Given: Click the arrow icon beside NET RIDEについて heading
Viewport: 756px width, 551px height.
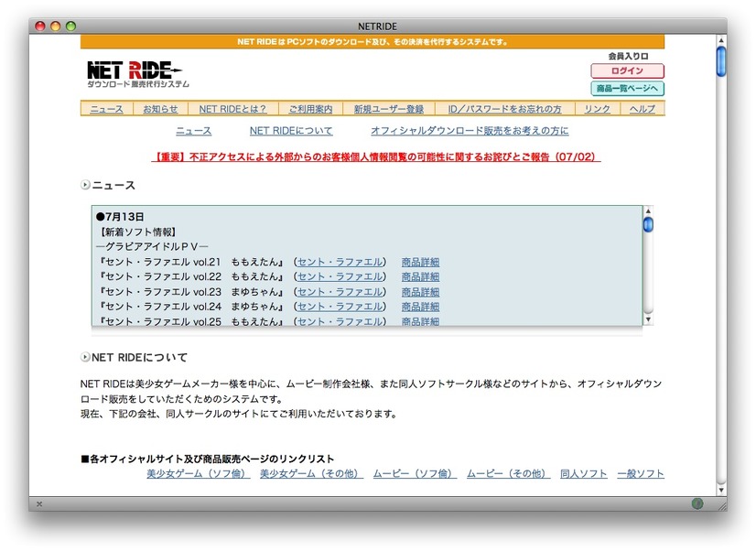Looking at the screenshot, I should pyautogui.click(x=85, y=357).
